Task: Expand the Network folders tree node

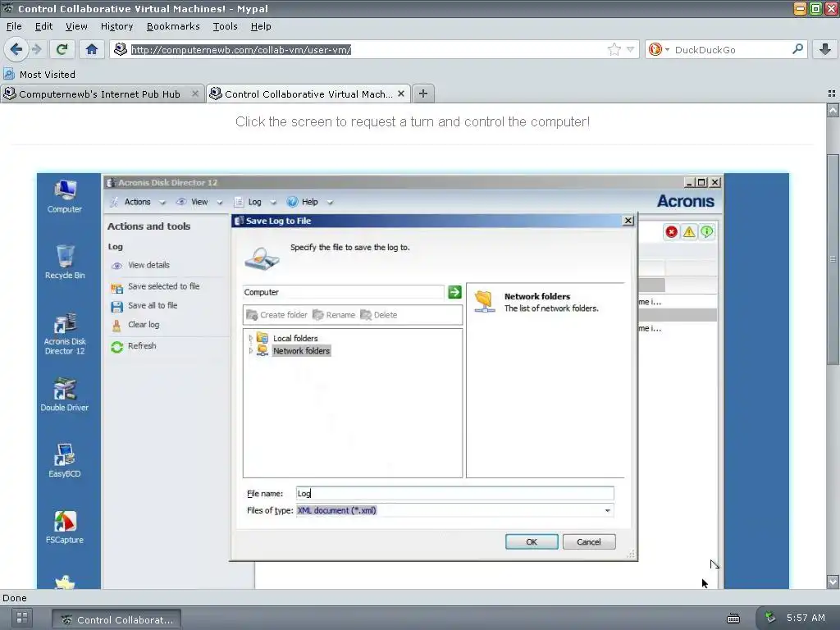Action: (x=250, y=351)
